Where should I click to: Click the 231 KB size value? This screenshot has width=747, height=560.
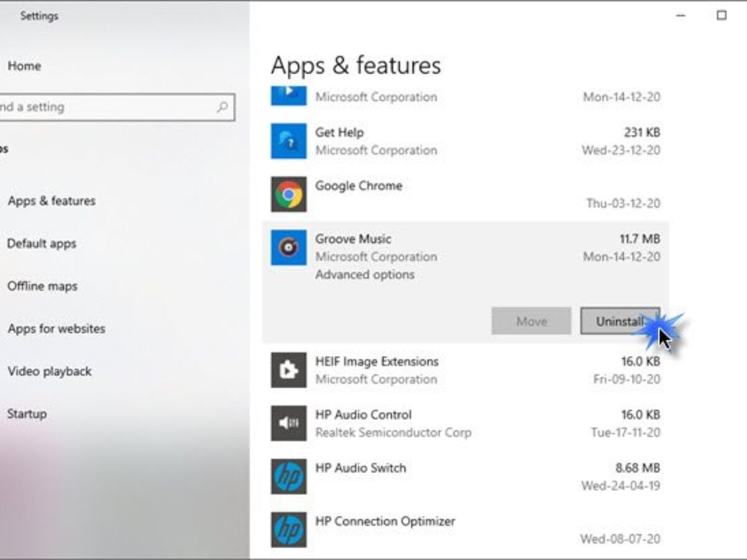(642, 133)
